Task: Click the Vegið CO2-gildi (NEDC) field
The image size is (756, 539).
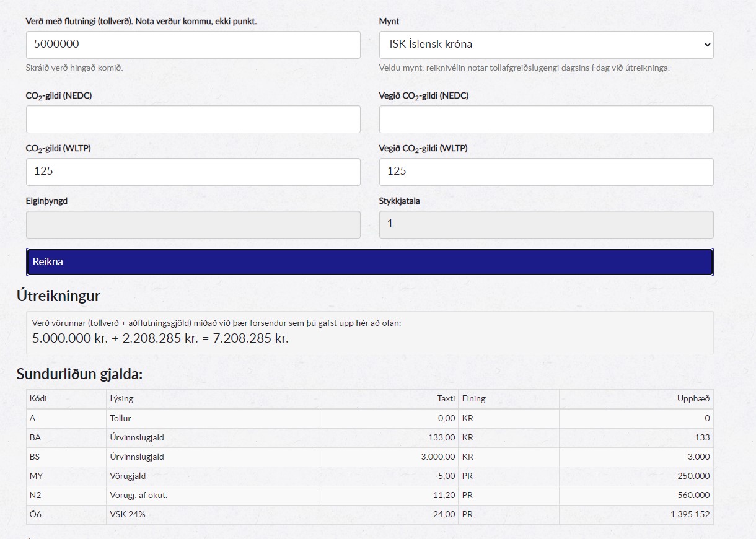Action: coord(546,119)
